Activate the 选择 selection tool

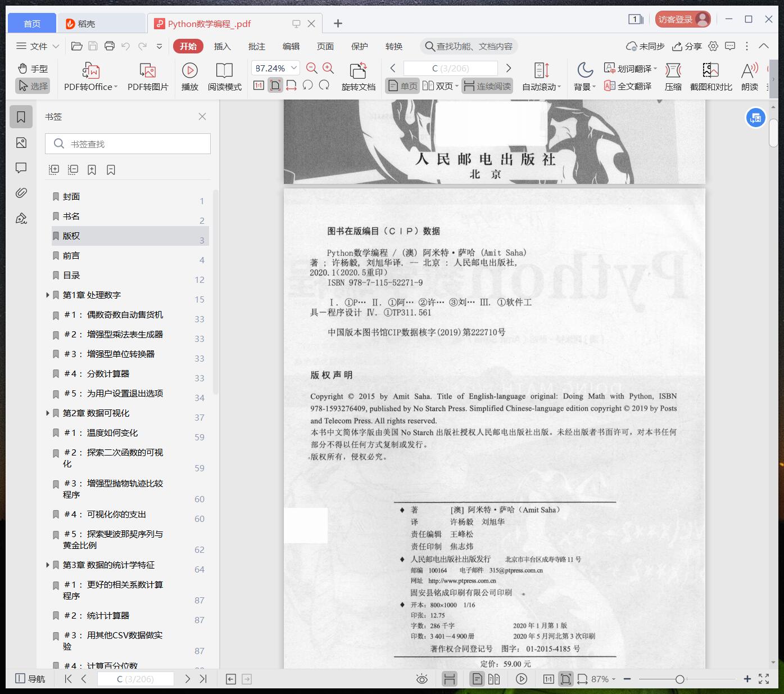point(33,86)
